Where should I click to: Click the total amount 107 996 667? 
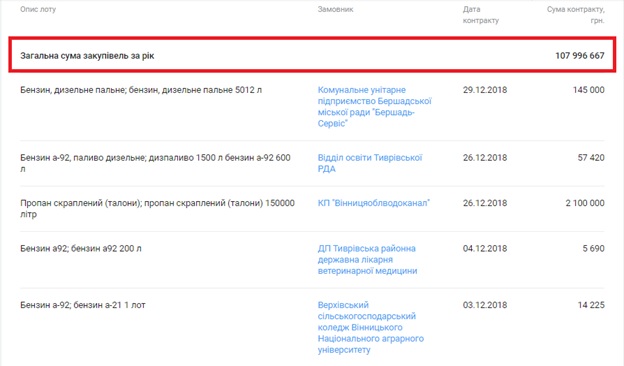tap(580, 56)
